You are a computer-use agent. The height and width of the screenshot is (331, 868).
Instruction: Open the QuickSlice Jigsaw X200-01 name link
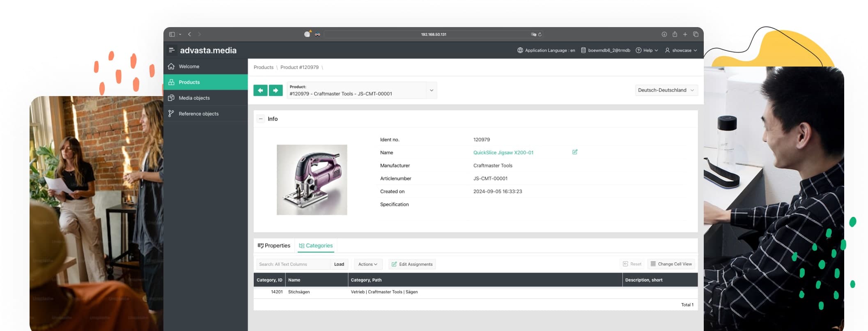pyautogui.click(x=503, y=153)
